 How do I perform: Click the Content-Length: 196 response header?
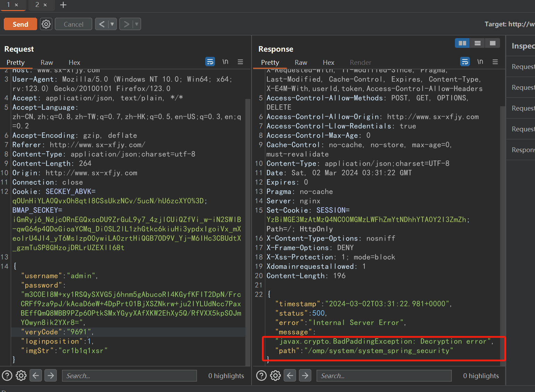[x=306, y=276]
